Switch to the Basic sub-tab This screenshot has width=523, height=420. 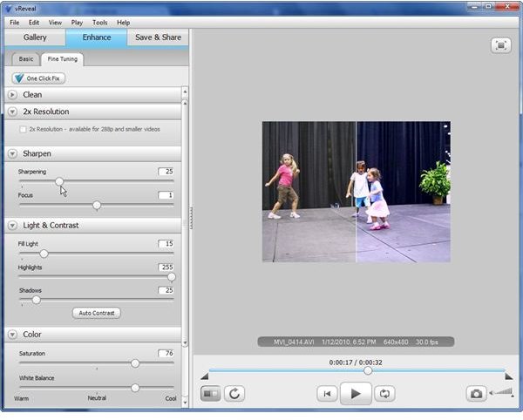click(x=25, y=59)
